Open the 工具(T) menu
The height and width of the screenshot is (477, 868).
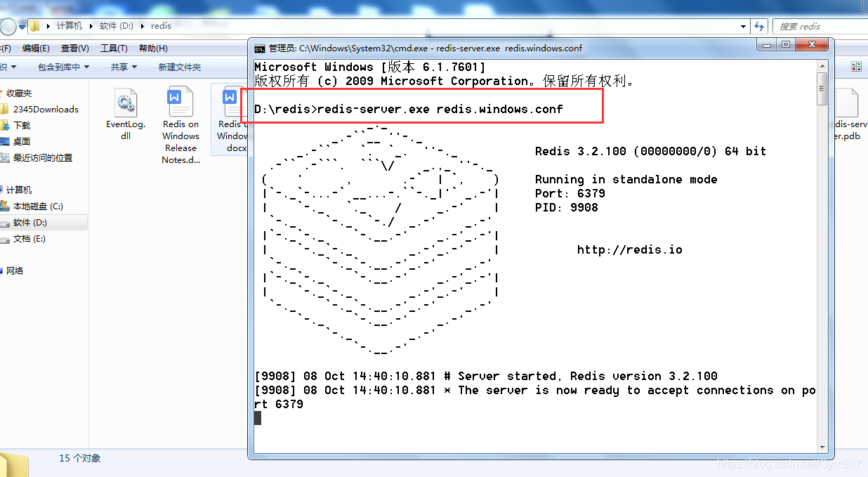click(x=114, y=48)
